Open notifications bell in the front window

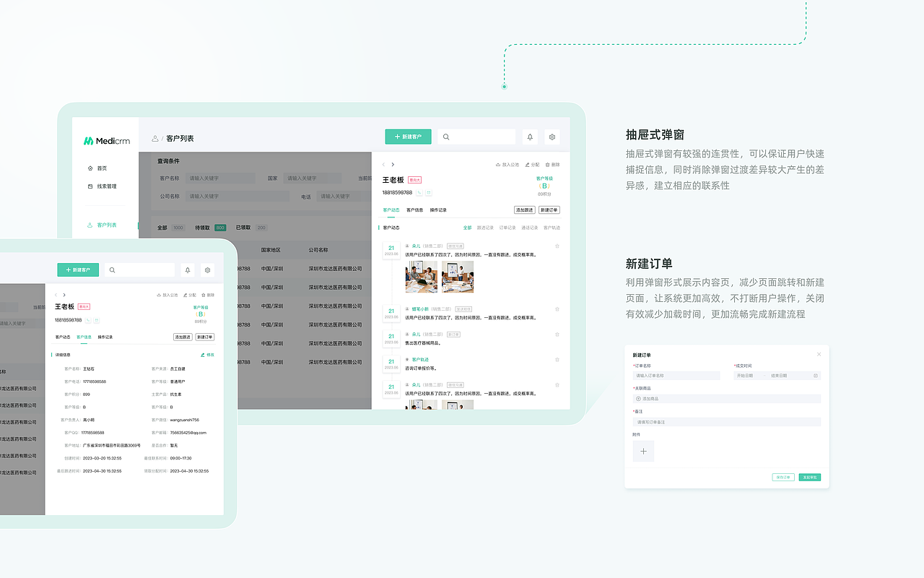(188, 269)
